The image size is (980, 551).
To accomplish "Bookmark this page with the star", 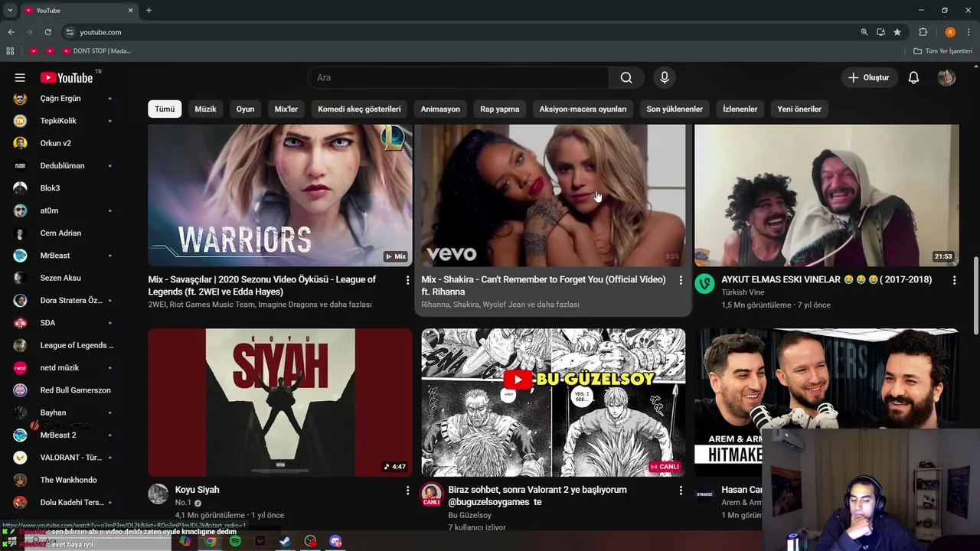I will (x=897, y=32).
